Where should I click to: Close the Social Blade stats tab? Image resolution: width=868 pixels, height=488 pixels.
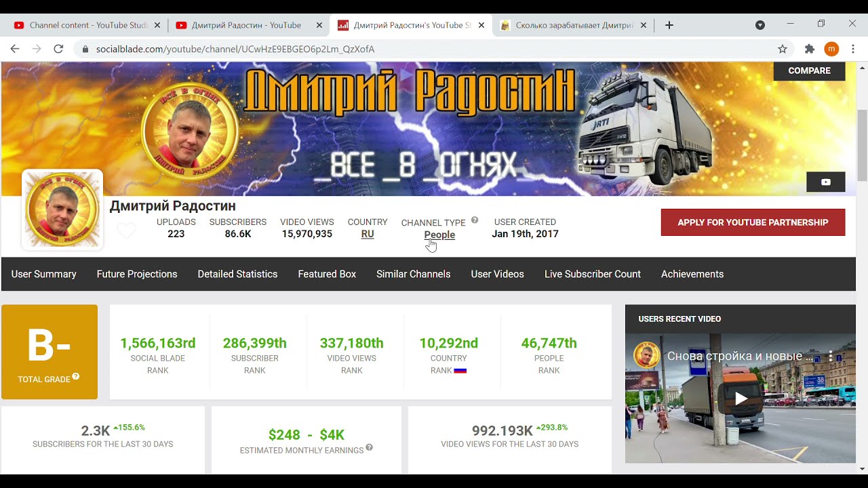tap(481, 25)
